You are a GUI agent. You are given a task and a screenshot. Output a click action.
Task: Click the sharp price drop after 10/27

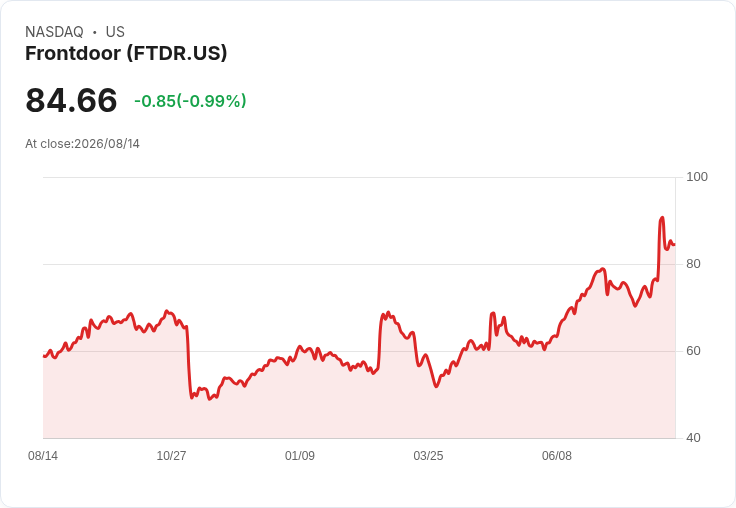pos(189,362)
